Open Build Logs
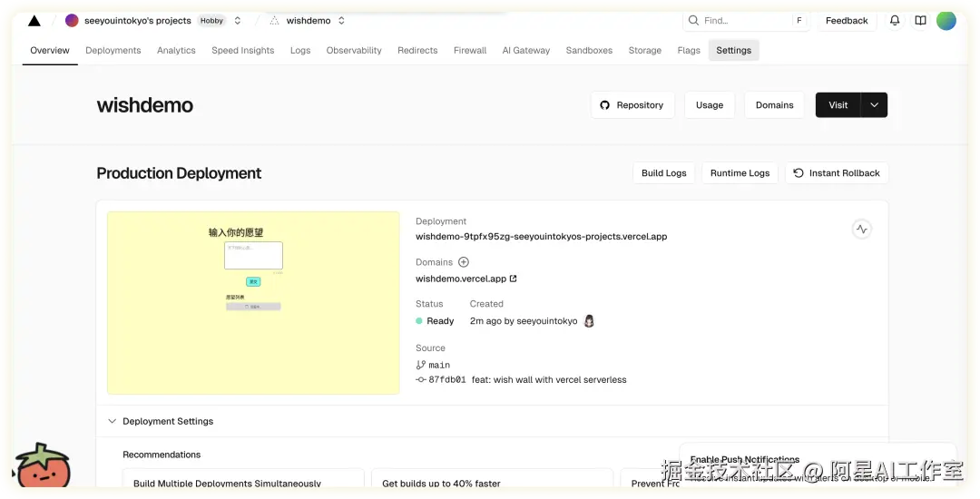This screenshot has height=499, width=980. tap(663, 173)
